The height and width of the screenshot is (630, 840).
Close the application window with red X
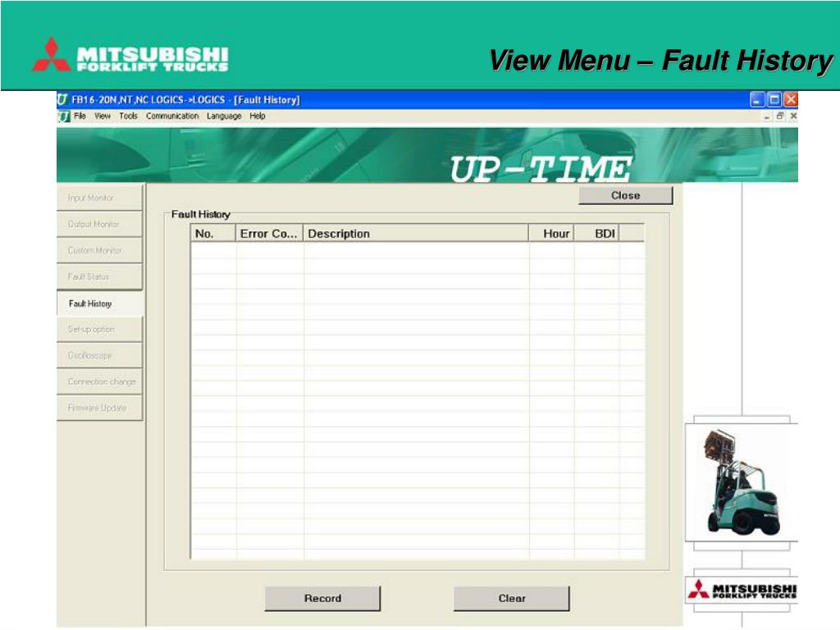tap(791, 99)
